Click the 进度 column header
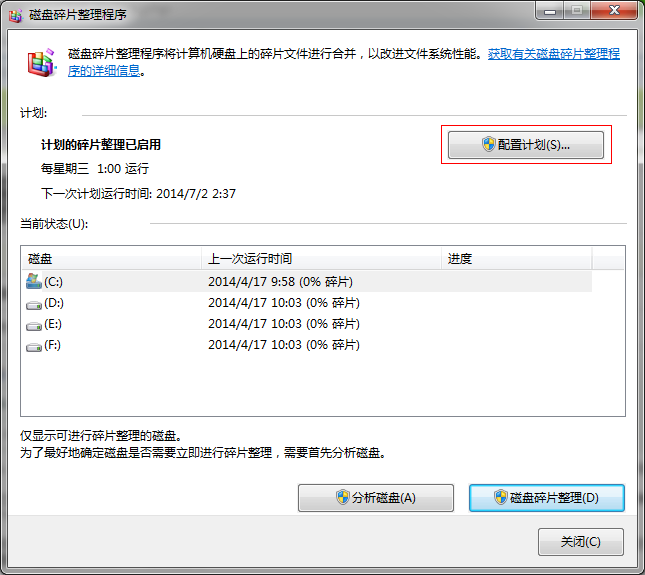645x575 pixels. (x=515, y=259)
